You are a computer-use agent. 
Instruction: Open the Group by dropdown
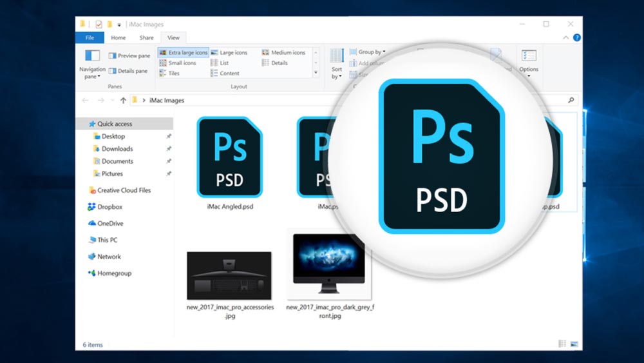click(368, 52)
